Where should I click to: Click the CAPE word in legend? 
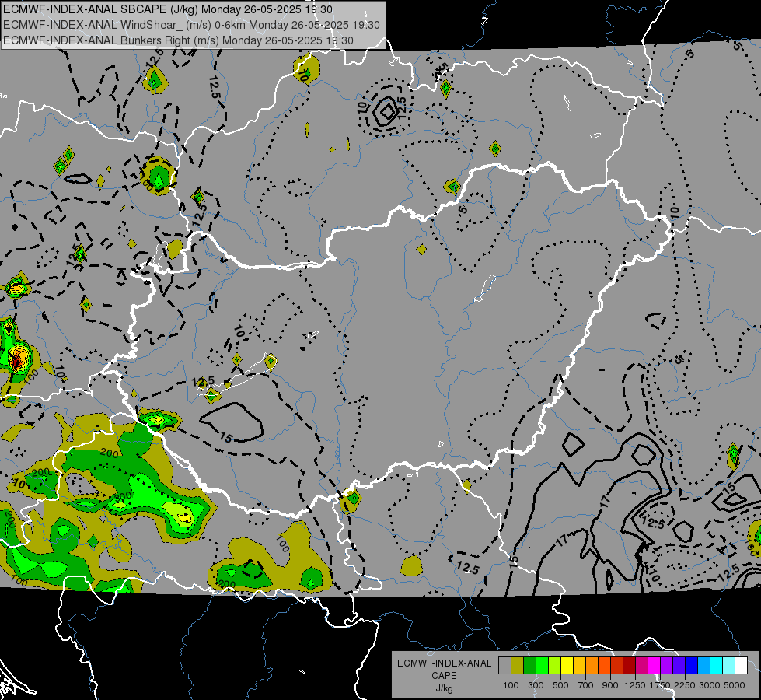point(444,676)
